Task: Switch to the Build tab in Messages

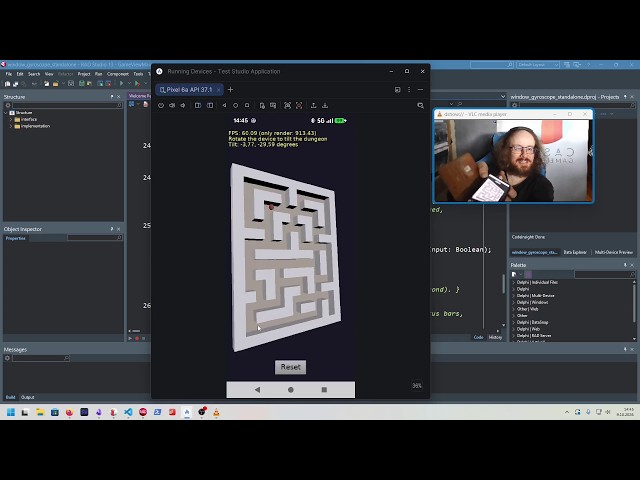Action: [x=11, y=397]
